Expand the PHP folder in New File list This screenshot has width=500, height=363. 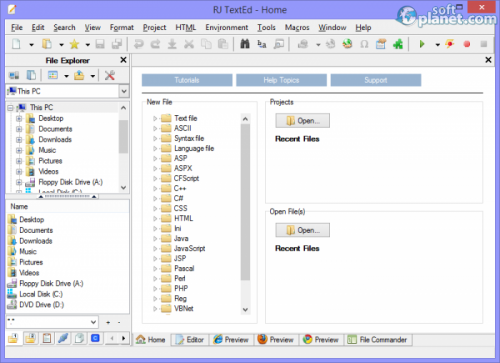point(155,289)
